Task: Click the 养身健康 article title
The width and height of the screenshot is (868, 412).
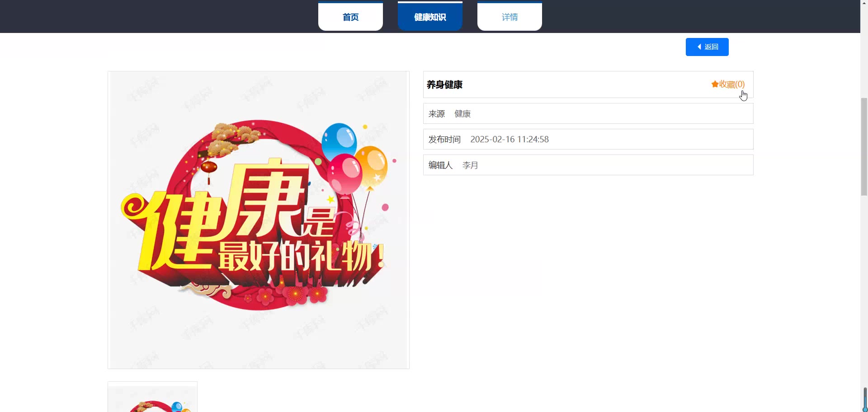Action: coord(445,84)
